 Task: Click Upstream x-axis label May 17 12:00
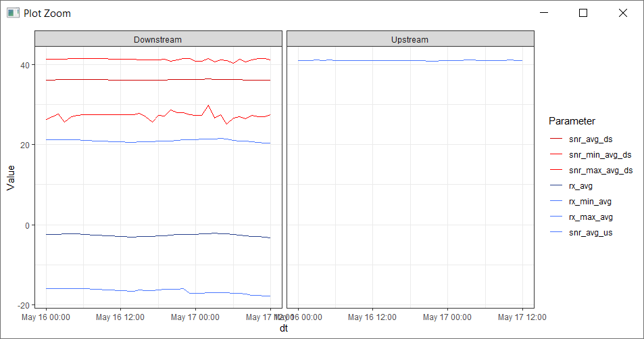[x=522, y=317]
